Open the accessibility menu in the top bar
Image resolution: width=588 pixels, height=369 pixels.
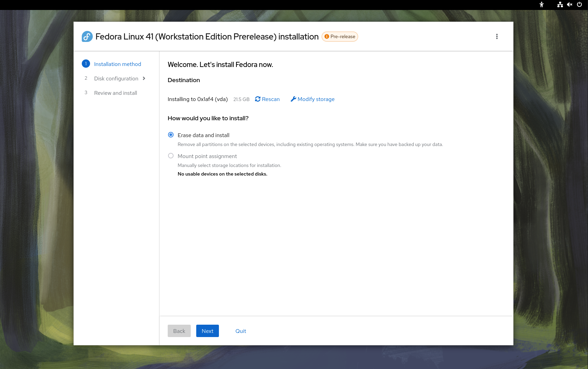(x=541, y=4)
